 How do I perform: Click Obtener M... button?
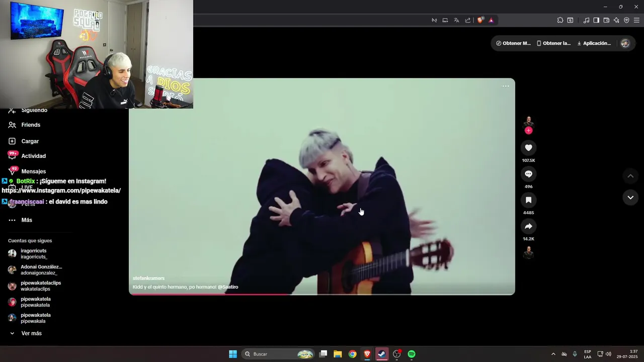point(513,43)
